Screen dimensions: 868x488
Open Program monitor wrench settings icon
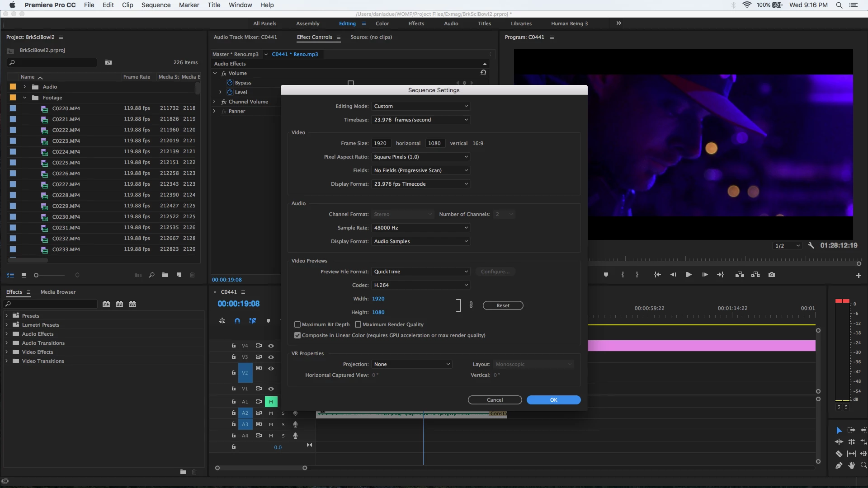click(811, 245)
